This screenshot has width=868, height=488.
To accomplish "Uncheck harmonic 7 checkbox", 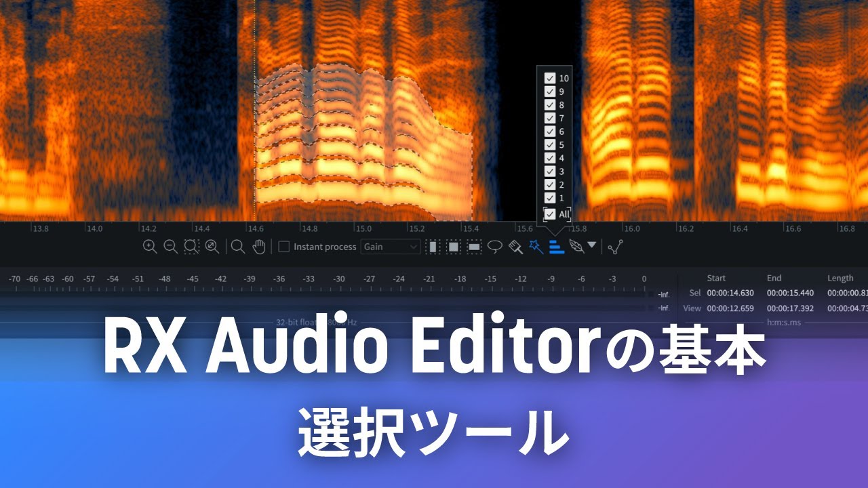I will coord(550,118).
